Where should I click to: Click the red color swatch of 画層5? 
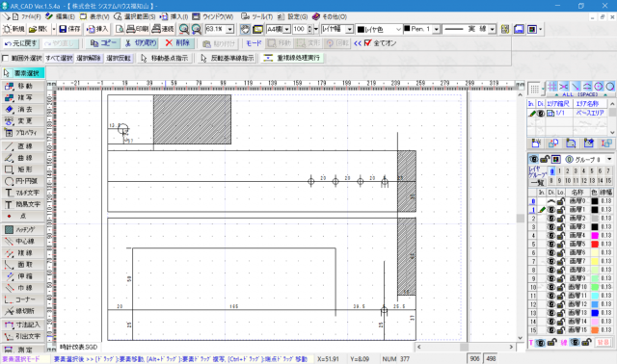pos(595,244)
